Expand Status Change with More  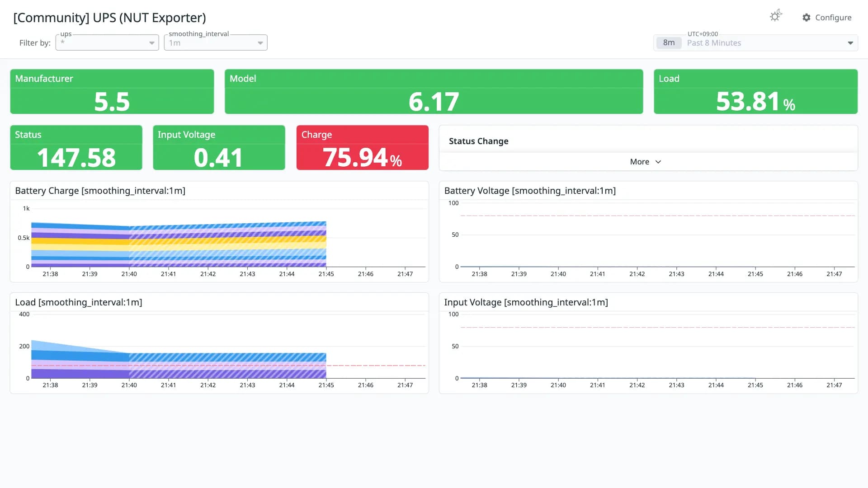[x=646, y=162]
